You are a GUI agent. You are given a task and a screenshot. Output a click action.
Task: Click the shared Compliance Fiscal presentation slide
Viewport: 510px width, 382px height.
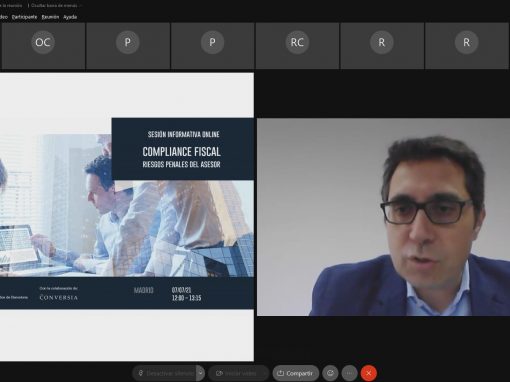[127, 217]
